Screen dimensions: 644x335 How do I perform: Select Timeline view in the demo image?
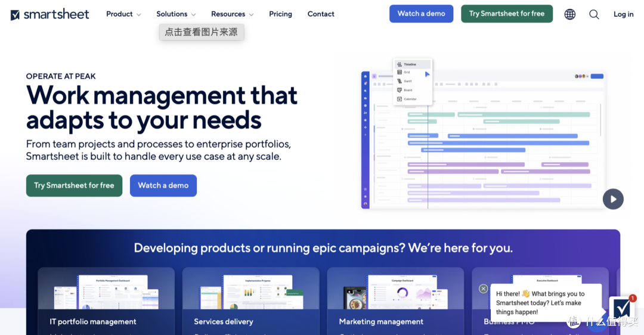(413, 64)
